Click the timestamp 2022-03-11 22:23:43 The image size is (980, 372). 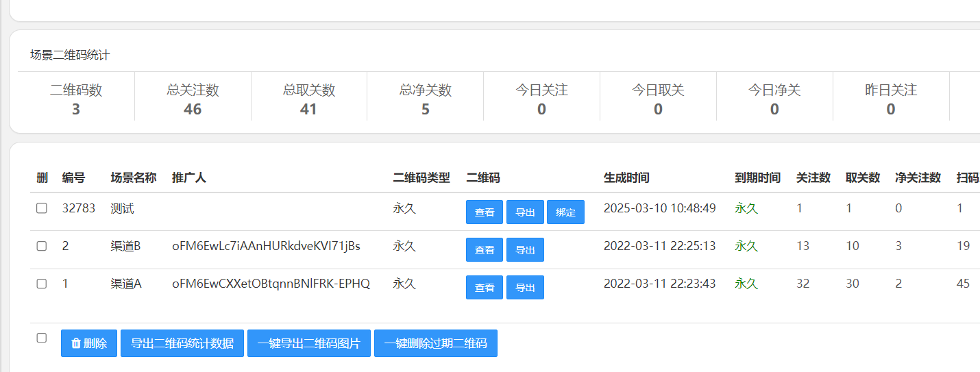click(660, 284)
